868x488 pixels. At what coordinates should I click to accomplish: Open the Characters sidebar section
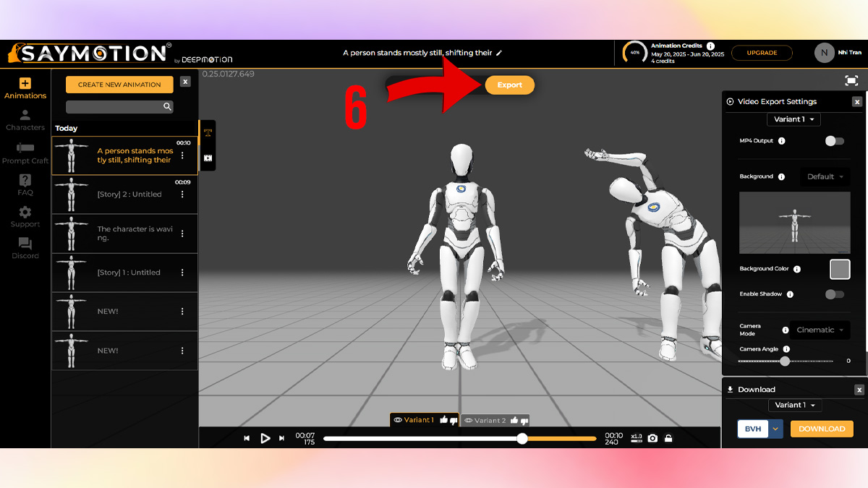pos(25,120)
